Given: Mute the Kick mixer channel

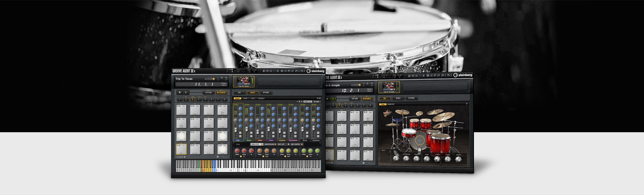Looking at the screenshot, I should [x=240, y=136].
